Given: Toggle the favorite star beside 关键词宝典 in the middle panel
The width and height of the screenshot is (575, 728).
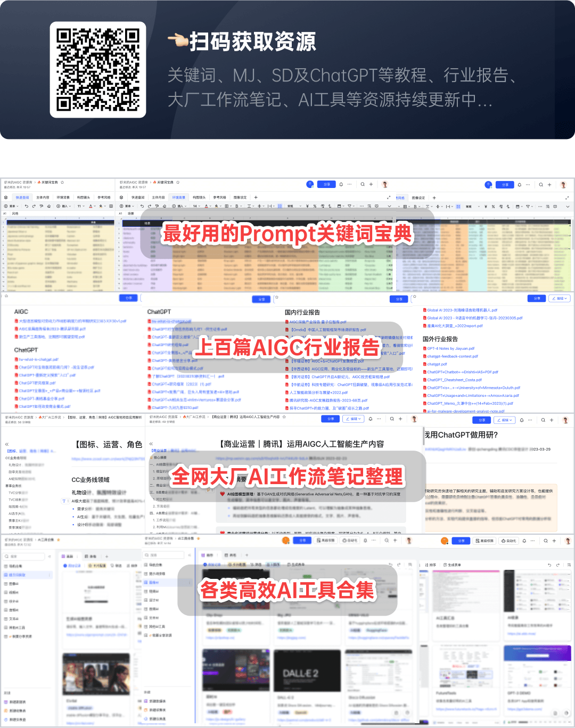Looking at the screenshot, I should tap(178, 182).
